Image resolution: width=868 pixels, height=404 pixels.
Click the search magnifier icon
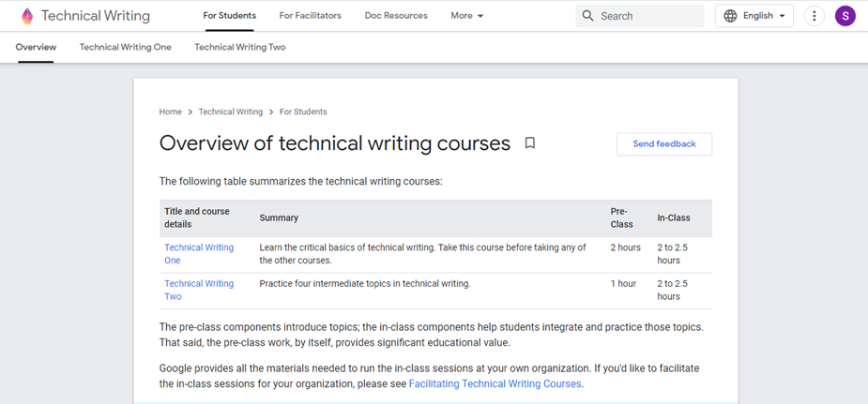coord(588,16)
